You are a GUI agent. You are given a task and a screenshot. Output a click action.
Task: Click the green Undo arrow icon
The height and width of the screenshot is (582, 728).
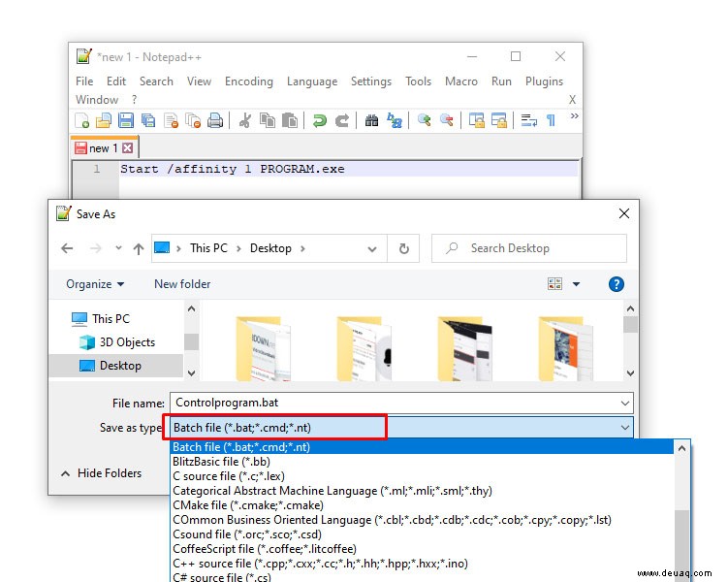coord(320,121)
